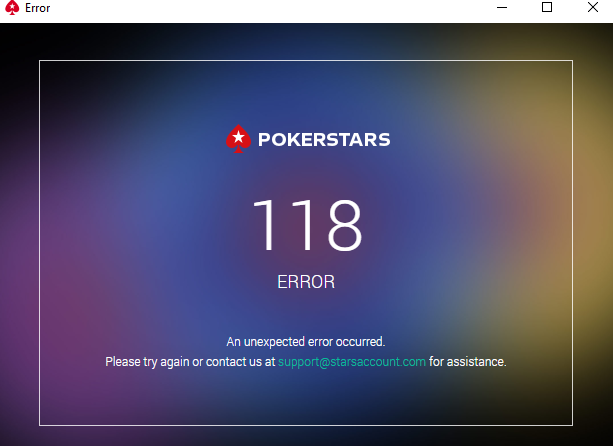Click the red spade logo beside POKERSTARS
Screen dimensions: 613x446
click(238, 139)
